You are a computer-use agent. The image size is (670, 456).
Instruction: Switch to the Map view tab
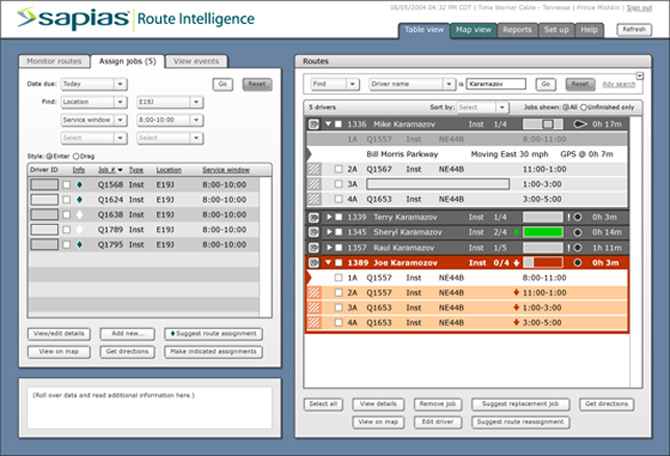coord(473,30)
